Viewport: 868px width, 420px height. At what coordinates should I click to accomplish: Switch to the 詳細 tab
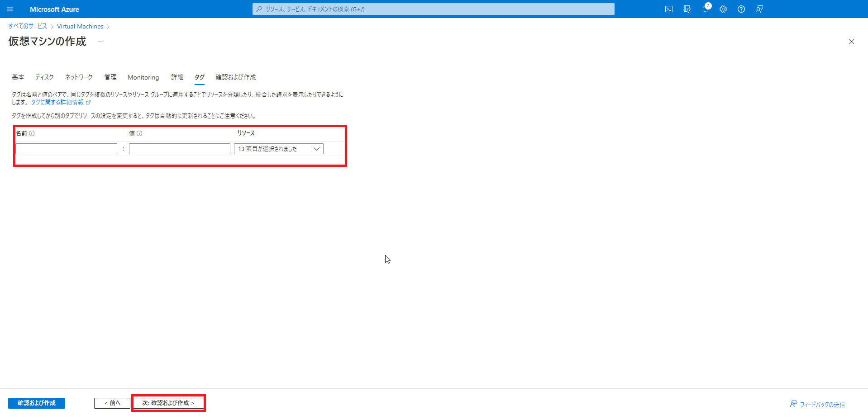coord(177,77)
